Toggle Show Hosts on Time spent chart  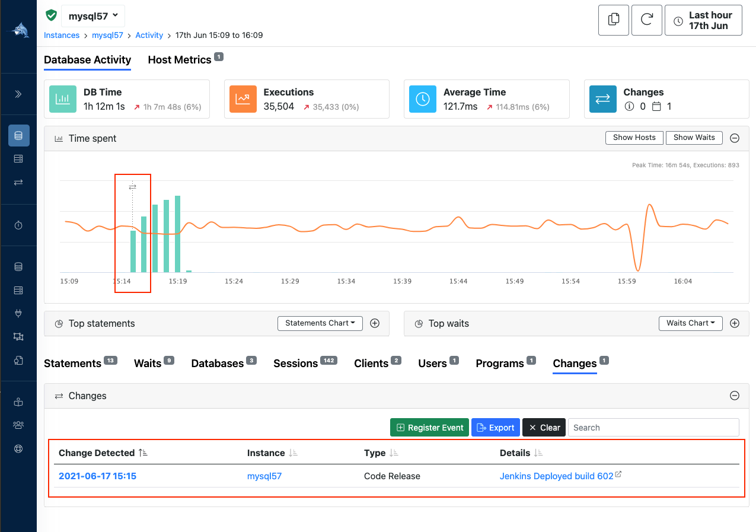(x=634, y=138)
